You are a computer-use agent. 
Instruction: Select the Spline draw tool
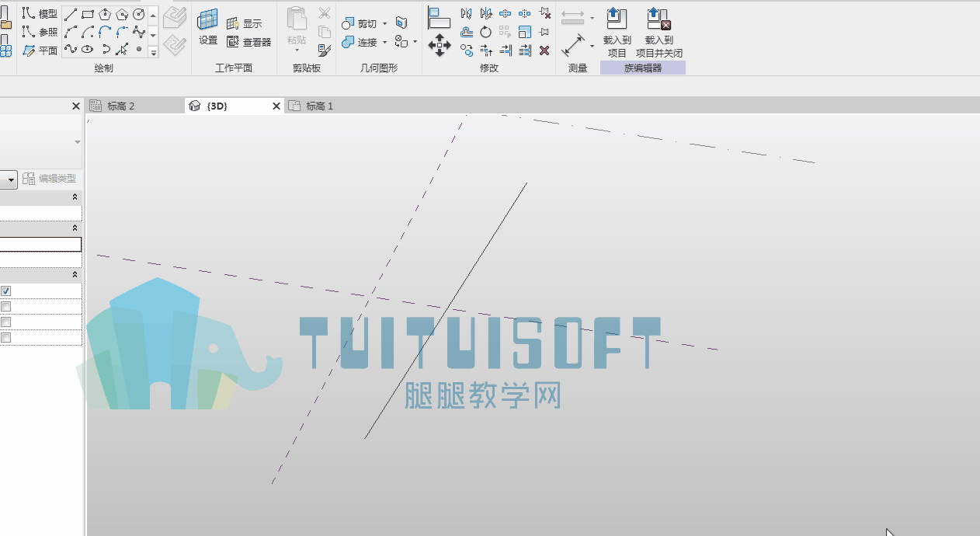tap(71, 50)
